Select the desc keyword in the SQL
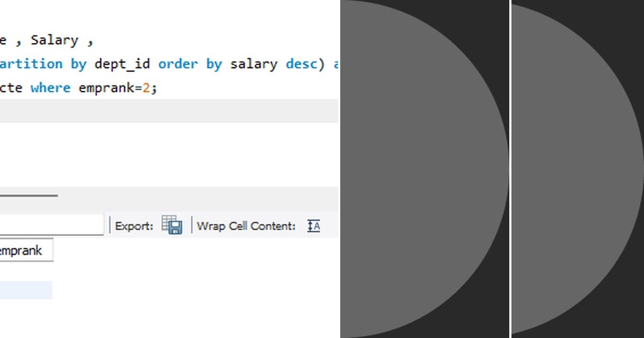This screenshot has height=338, width=644. [x=301, y=64]
